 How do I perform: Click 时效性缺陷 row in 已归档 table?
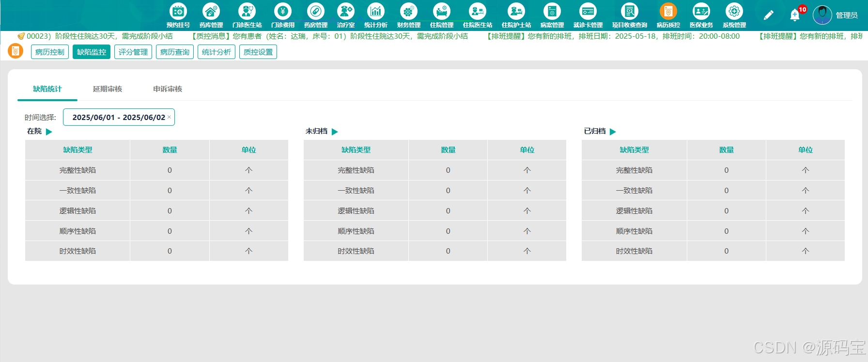pos(713,251)
